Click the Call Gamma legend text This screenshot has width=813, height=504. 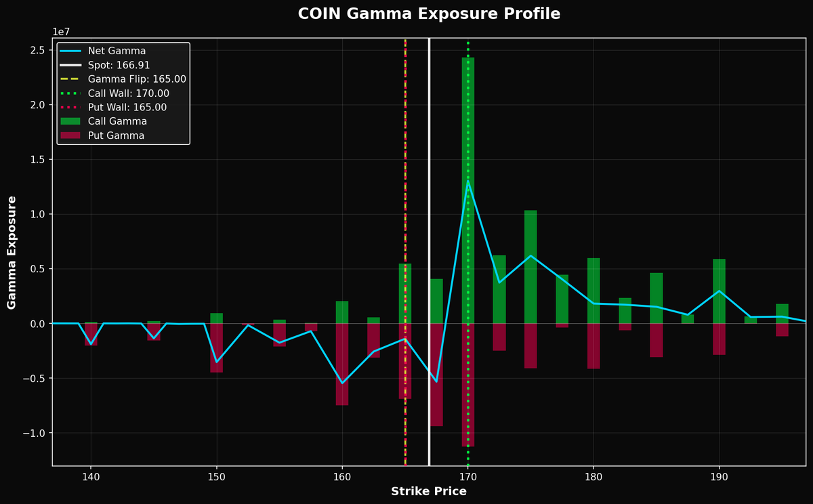click(x=117, y=122)
